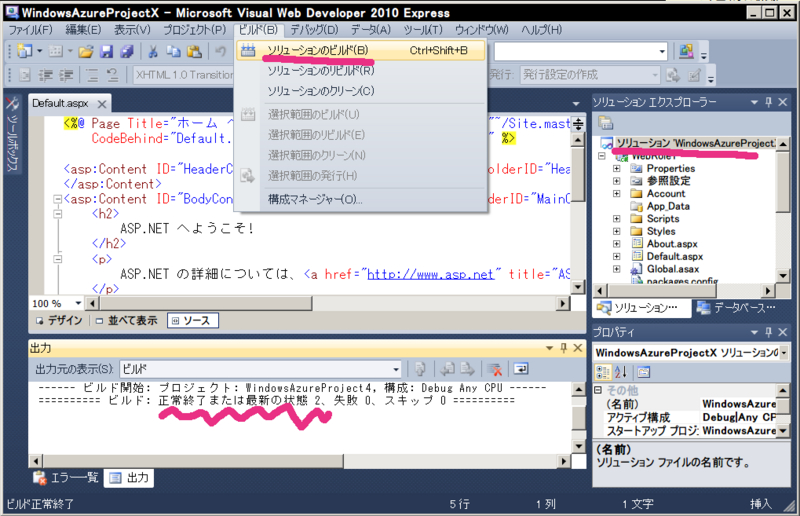
Task: Click the go to previous message icon
Action: [447, 368]
